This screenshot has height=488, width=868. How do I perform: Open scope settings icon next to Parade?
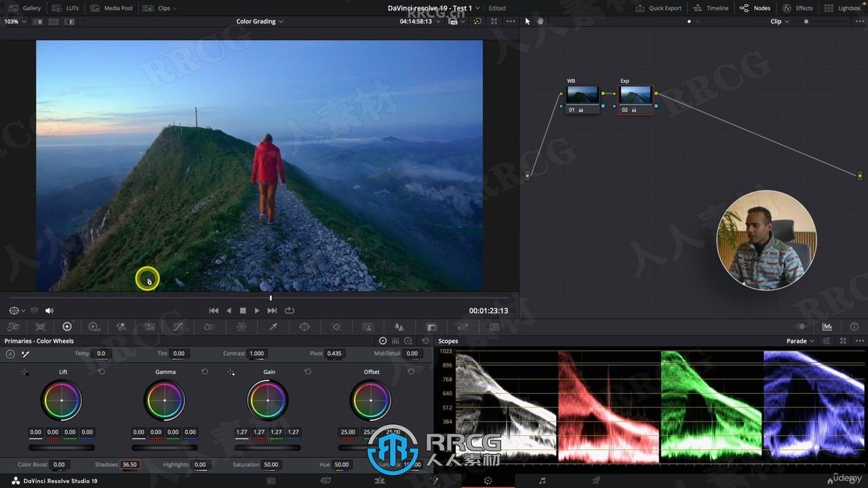pos(827,341)
